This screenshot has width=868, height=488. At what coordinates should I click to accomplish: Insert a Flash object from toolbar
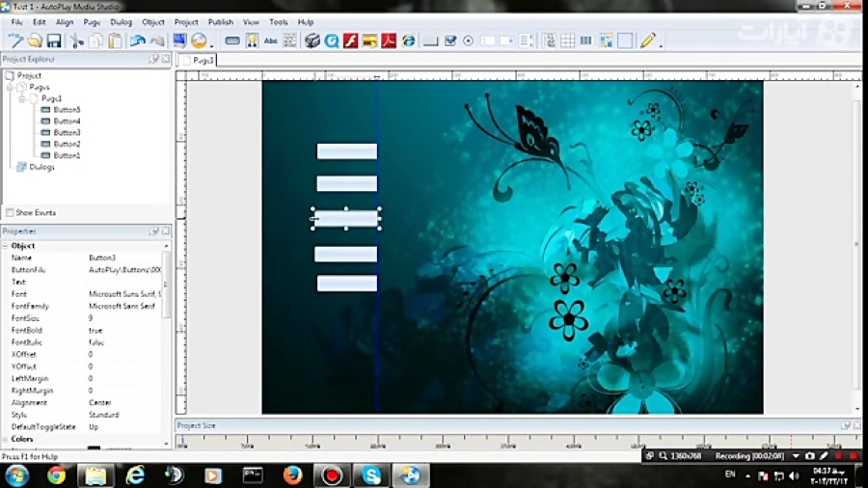tap(350, 41)
